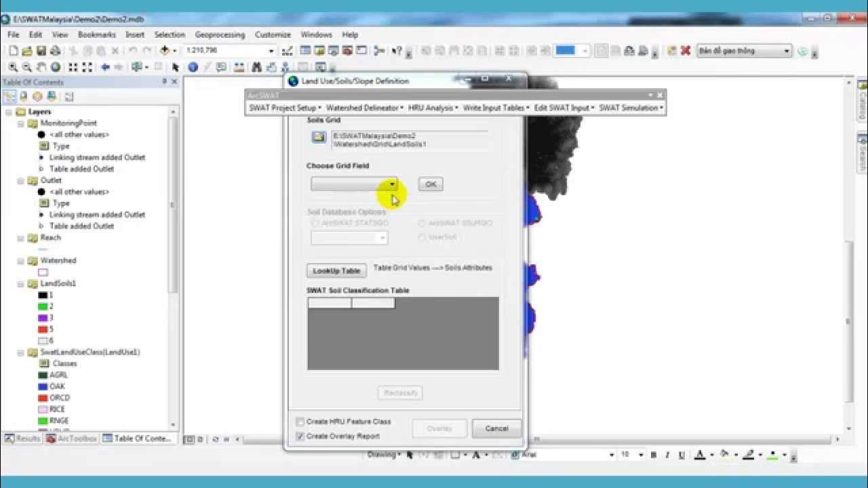The height and width of the screenshot is (488, 868).
Task: Click the Save icon in the toolbar
Action: pyautogui.click(x=41, y=51)
